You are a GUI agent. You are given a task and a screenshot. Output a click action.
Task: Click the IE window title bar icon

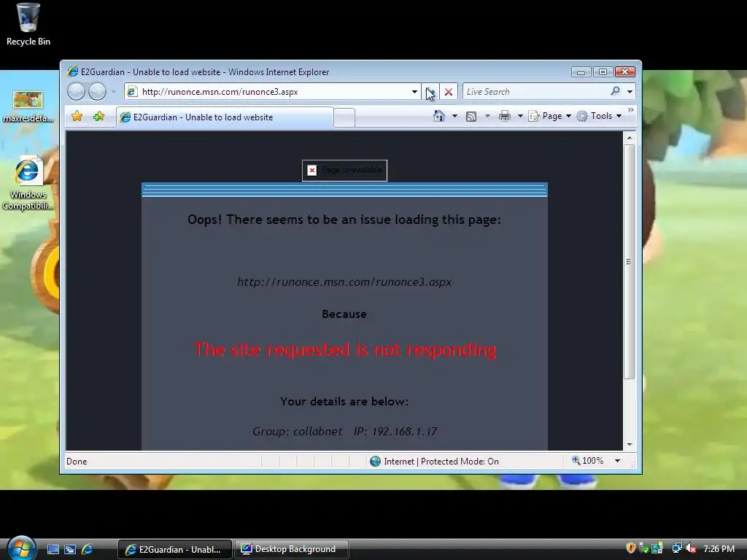[x=73, y=71]
